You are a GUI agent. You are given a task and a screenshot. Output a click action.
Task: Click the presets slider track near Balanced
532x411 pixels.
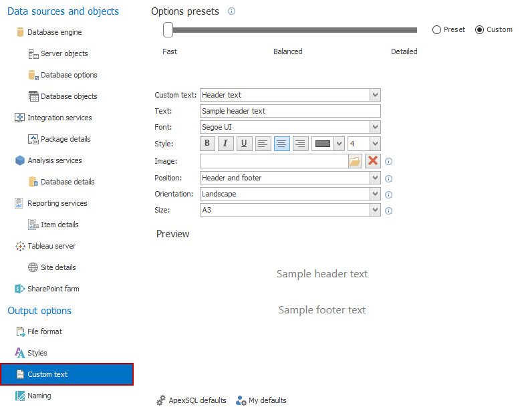coord(287,30)
